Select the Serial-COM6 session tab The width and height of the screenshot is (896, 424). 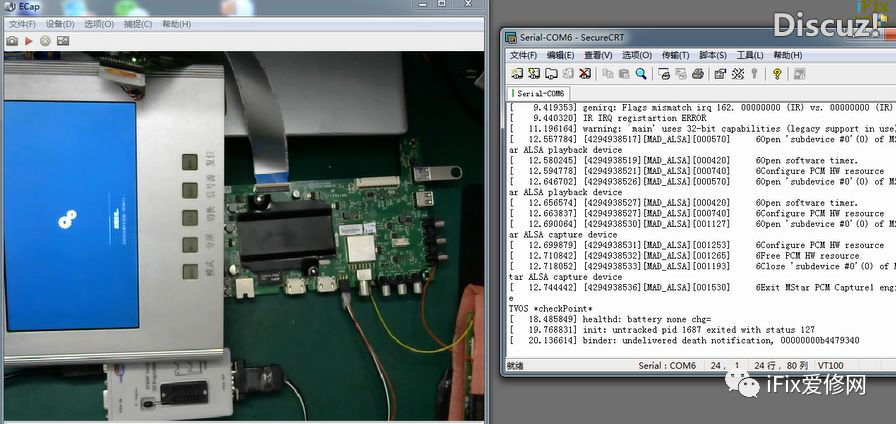point(541,93)
